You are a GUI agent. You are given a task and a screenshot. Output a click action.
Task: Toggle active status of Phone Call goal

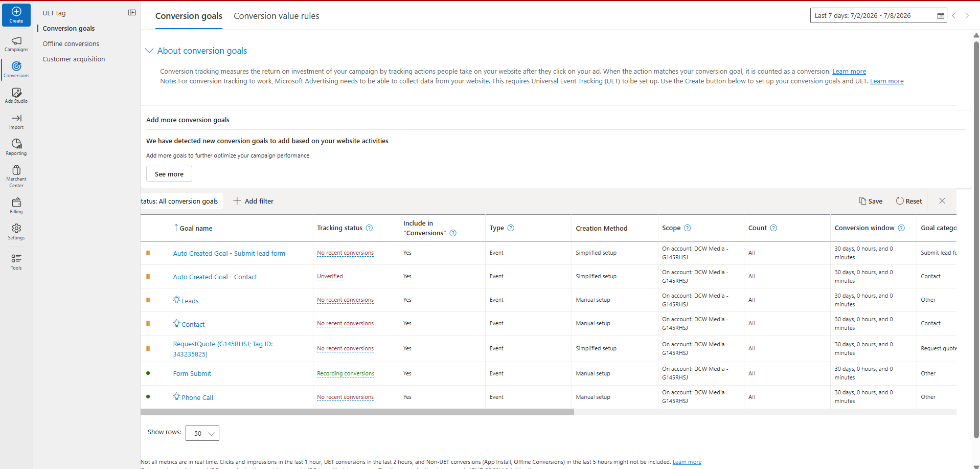[x=148, y=397]
